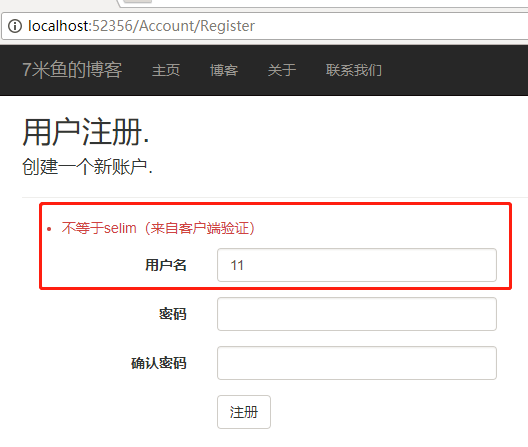The width and height of the screenshot is (528, 447).
Task: Open the 联系我们 nav item
Action: (x=354, y=70)
